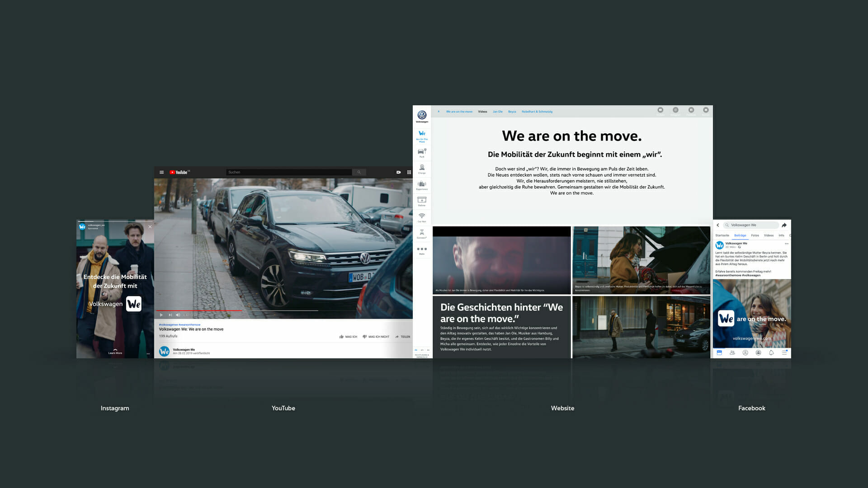This screenshot has width=868, height=488.
Task: Switch to the Fotos tab on Facebook
Action: 755,235
